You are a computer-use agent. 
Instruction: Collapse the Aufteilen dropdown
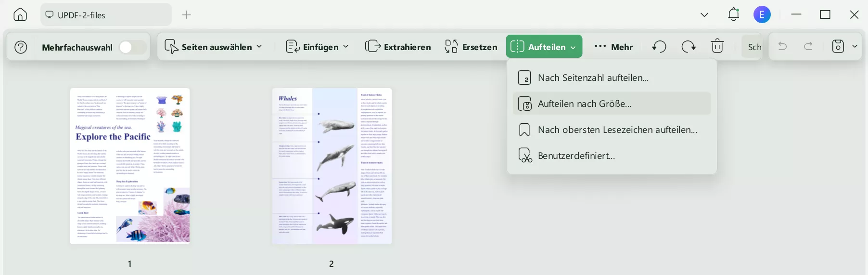tap(544, 47)
